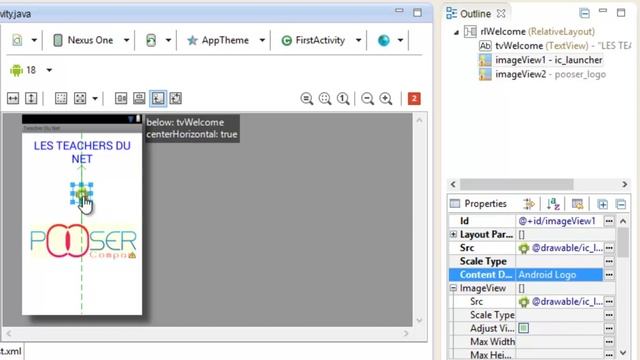Click the Properties panel vertical scrollbar
The image size is (640, 360).
(623, 242)
